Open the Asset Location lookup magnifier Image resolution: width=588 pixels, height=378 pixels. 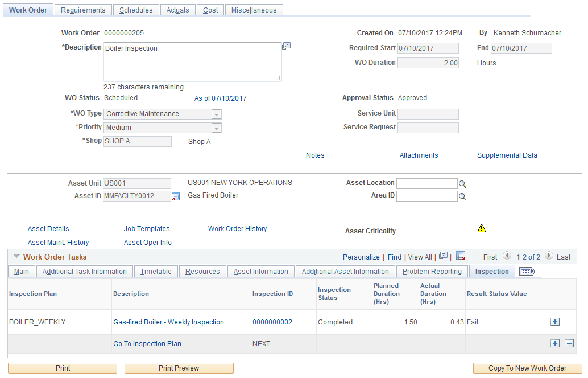point(462,183)
